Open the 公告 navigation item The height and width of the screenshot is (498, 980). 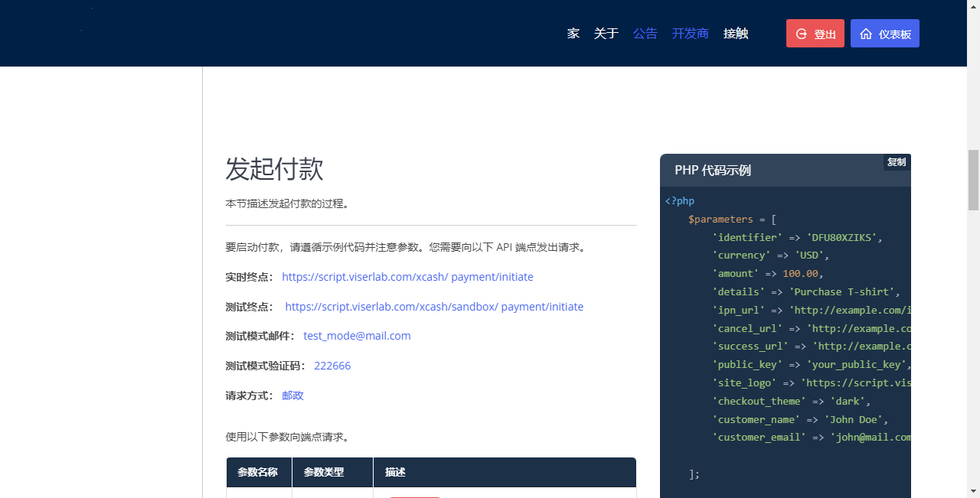[x=645, y=34]
